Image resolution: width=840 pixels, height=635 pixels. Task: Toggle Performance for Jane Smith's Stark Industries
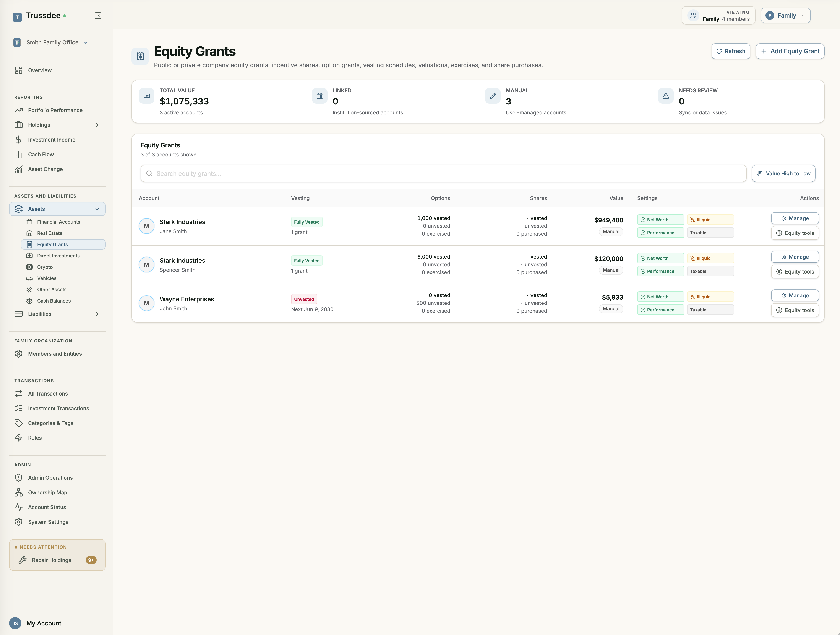pos(661,233)
